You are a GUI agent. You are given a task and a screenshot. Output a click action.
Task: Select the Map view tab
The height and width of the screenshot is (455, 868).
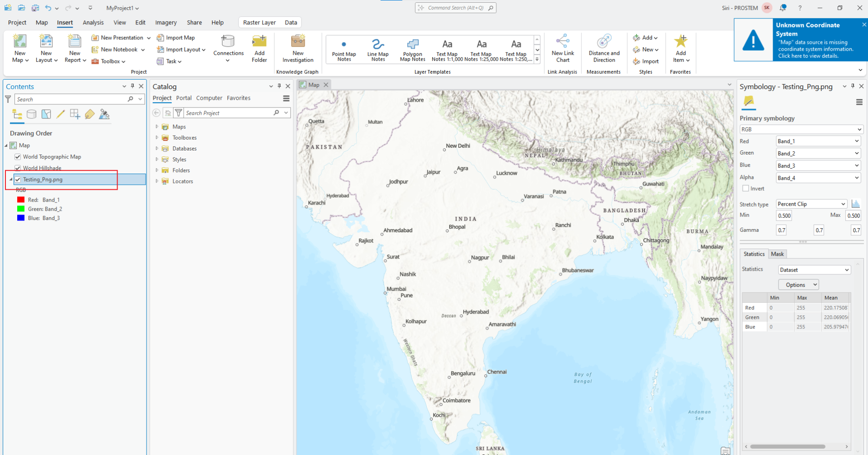[314, 84]
